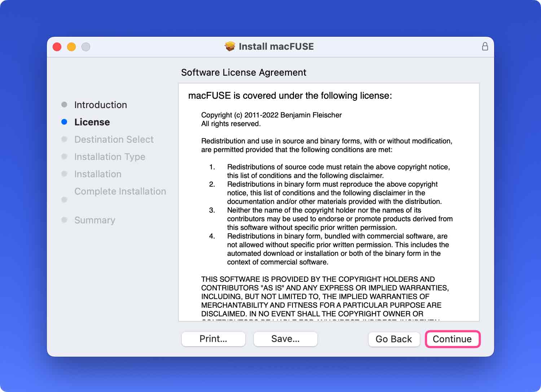Click the macFUSE package icon in title
The width and height of the screenshot is (541, 392).
point(230,46)
